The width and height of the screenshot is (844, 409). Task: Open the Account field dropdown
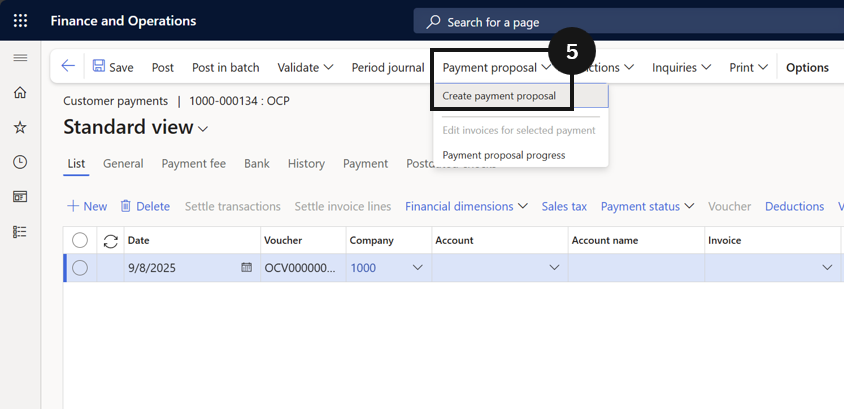point(554,267)
